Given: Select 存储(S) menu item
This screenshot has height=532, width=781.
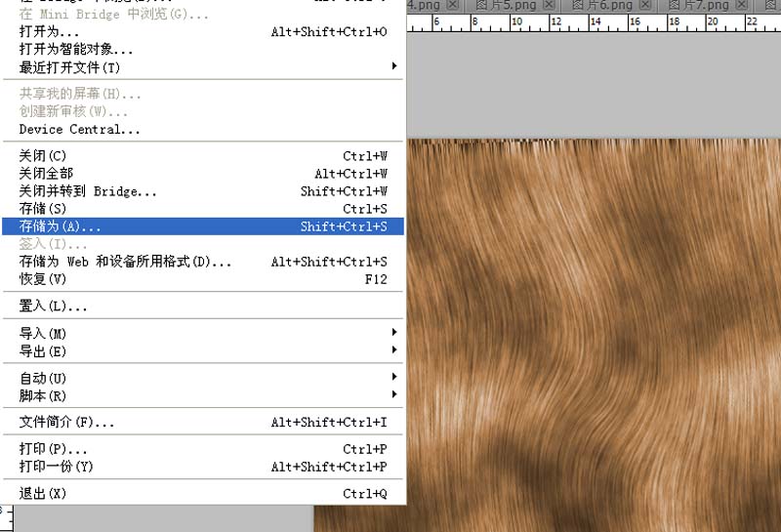Looking at the screenshot, I should tap(203, 209).
